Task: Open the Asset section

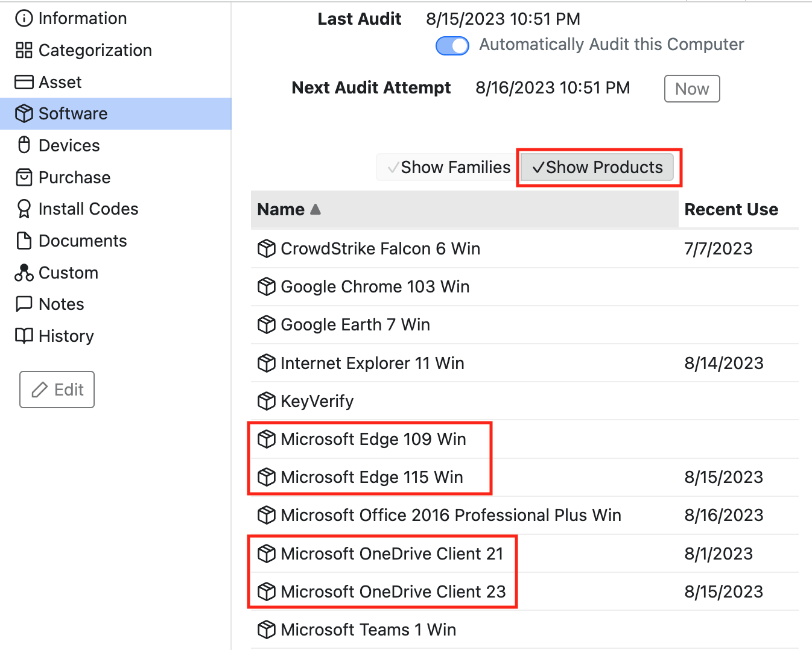Action: [x=116, y=82]
